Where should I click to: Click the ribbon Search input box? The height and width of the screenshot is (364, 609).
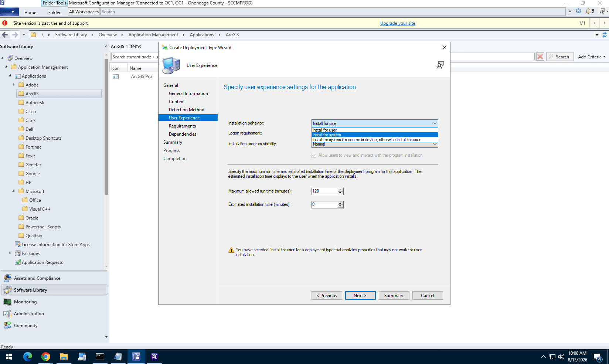333,12
